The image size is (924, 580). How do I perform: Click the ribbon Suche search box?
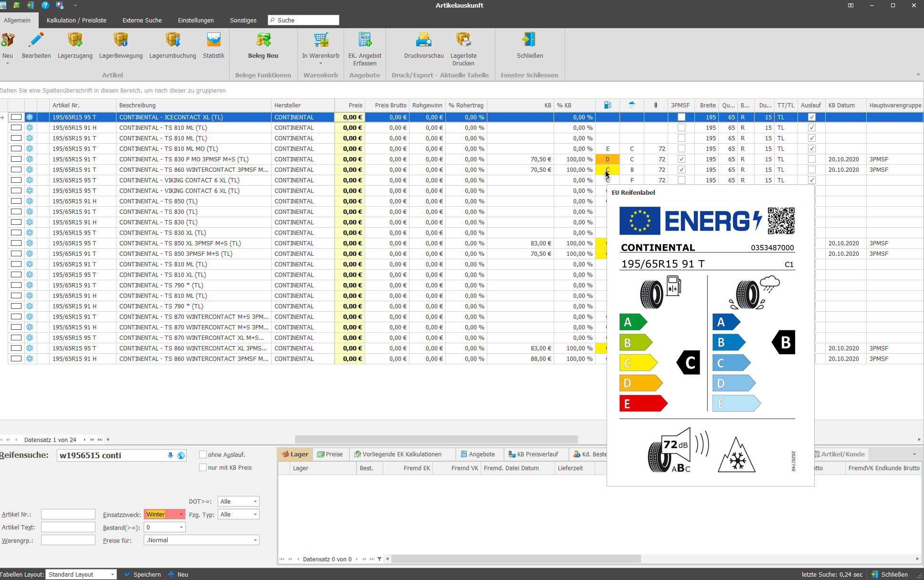coord(304,20)
